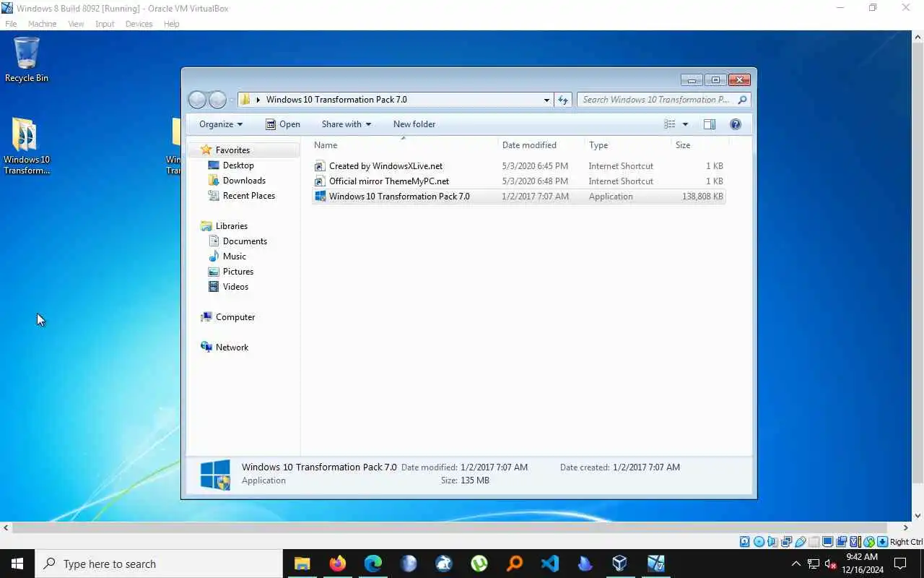Go back in Explorer navigation
The width and height of the screenshot is (924, 578).
(197, 100)
